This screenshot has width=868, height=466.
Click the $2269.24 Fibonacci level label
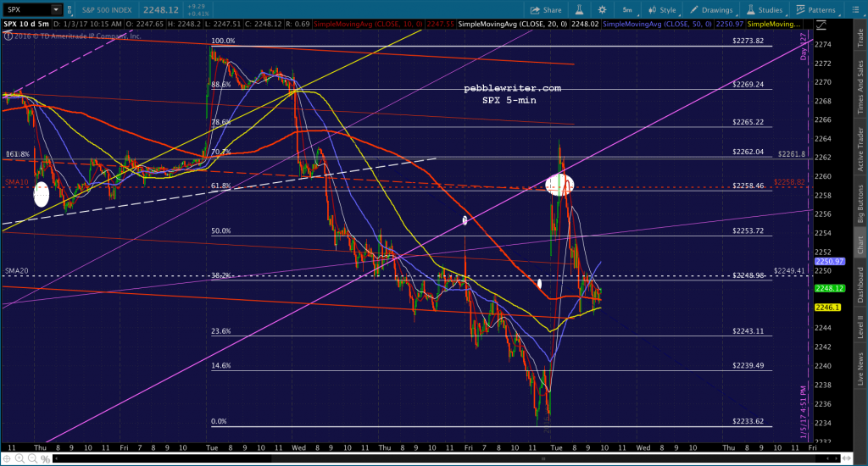[x=748, y=85]
